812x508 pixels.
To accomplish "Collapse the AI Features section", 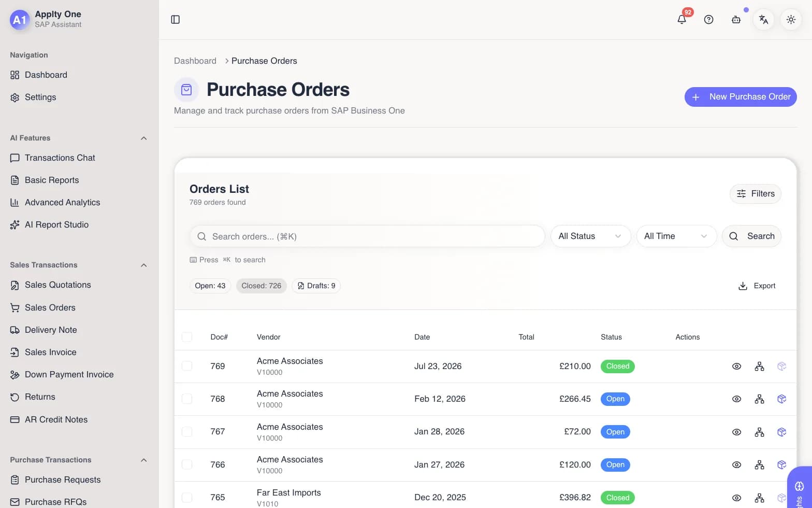I will click(x=144, y=138).
